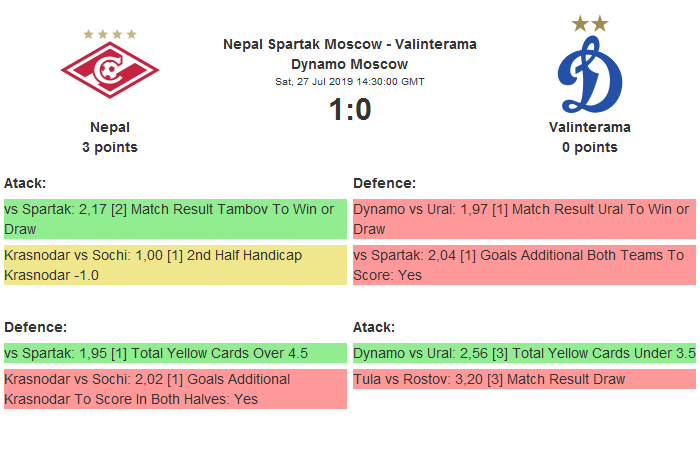Open the Nepal Spartak Moscow match title
This screenshot has width=700, height=460.
(x=350, y=54)
